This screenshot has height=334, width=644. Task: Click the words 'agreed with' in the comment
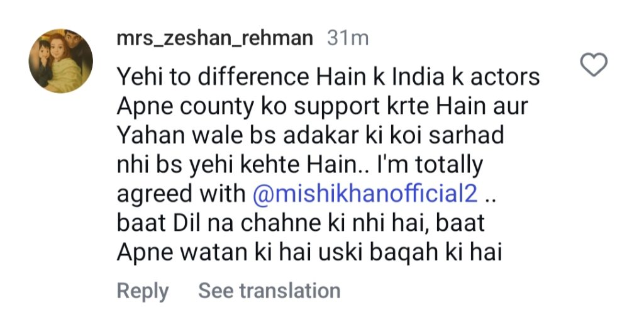[x=181, y=194]
